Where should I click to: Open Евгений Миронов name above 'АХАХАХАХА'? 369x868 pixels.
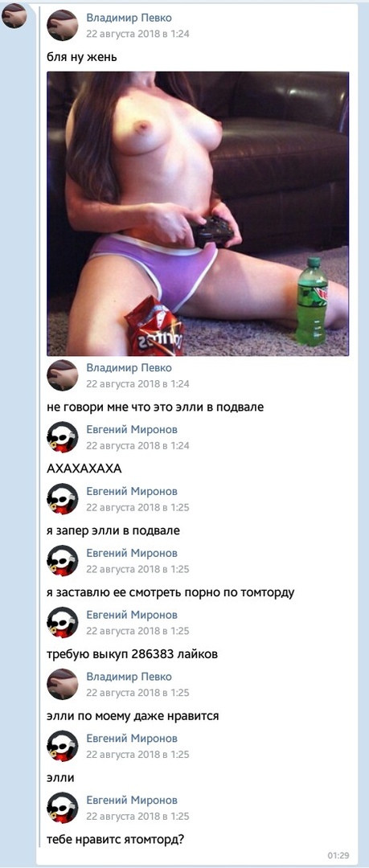pyautogui.click(x=132, y=429)
